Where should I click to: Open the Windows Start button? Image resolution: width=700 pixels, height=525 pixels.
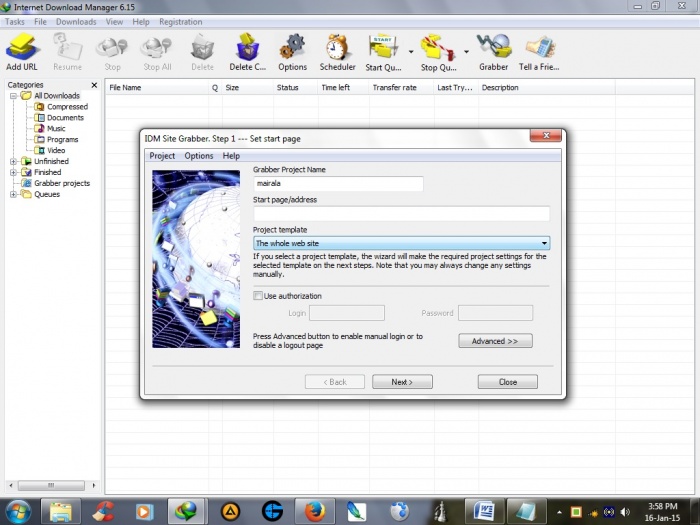point(17,512)
